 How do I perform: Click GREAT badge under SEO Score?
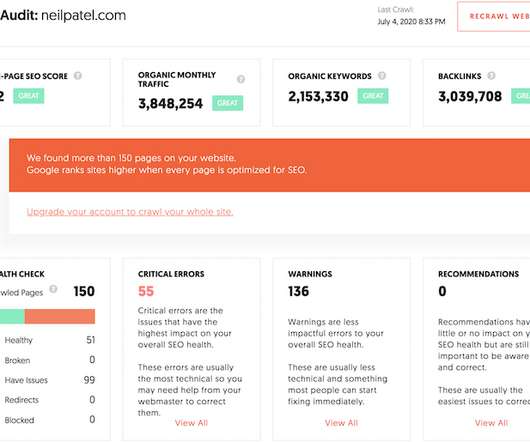[x=29, y=96]
